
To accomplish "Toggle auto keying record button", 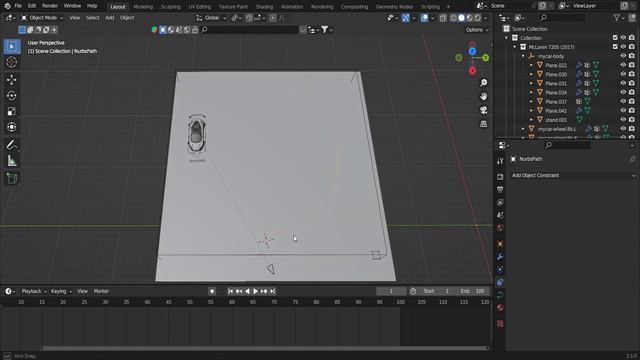I will pyautogui.click(x=212, y=291).
